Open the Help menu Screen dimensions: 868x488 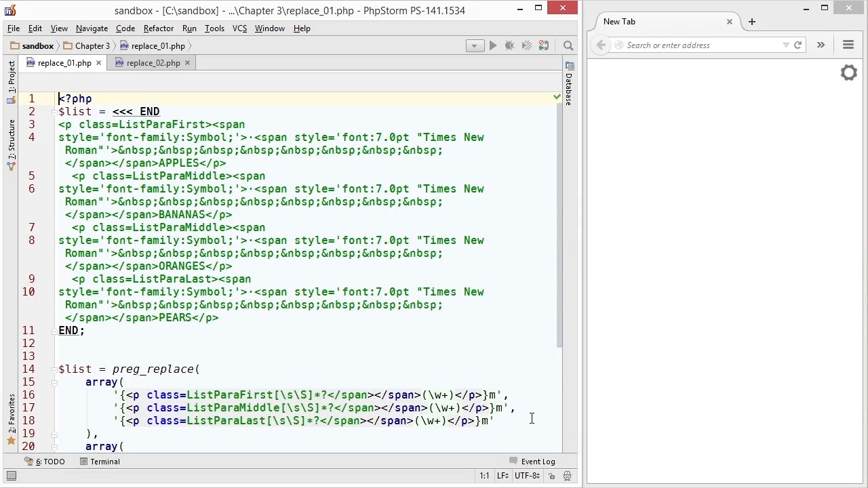tap(302, 28)
